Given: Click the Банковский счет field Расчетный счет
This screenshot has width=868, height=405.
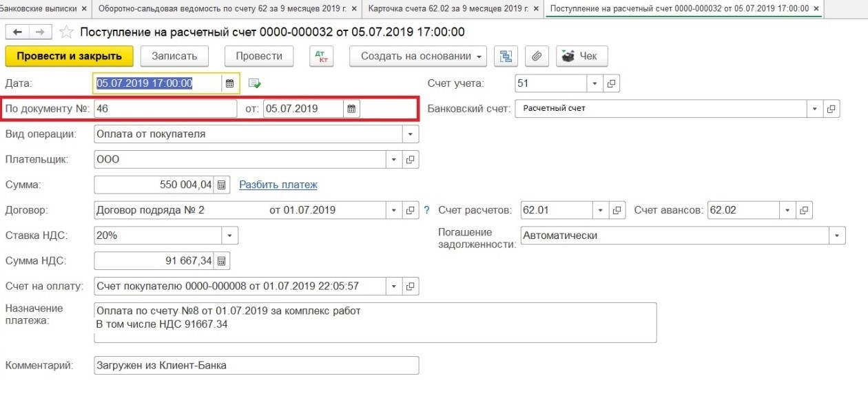Looking at the screenshot, I should tap(661, 109).
